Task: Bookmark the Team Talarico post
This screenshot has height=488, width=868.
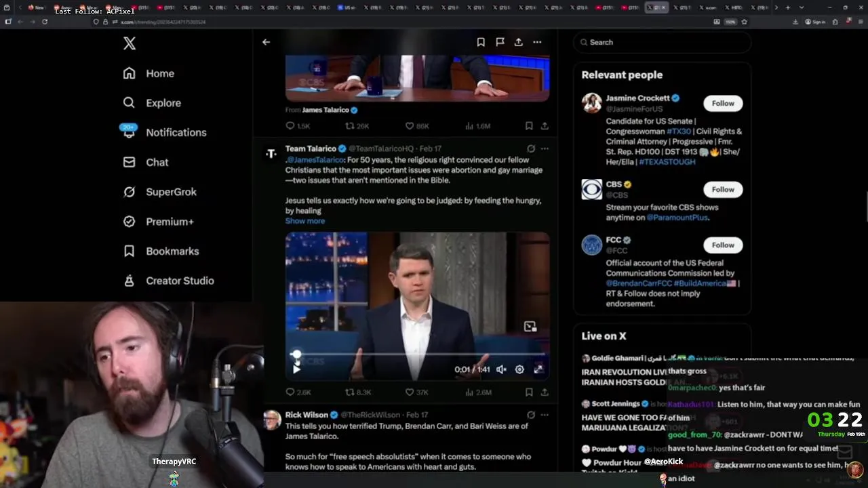Action: point(529,392)
